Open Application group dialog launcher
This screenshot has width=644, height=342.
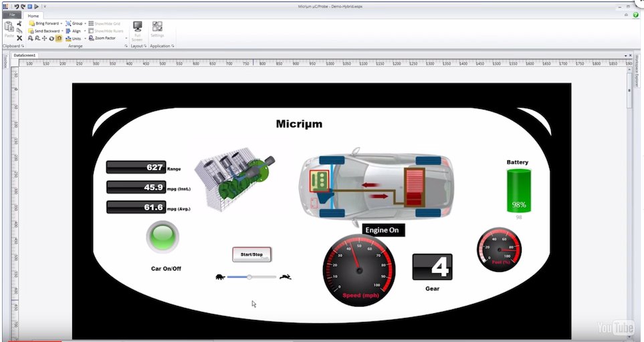[173, 46]
